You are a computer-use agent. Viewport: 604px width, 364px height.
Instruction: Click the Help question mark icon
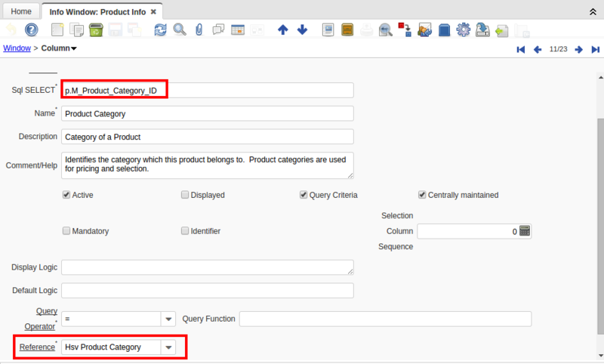pyautogui.click(x=31, y=30)
